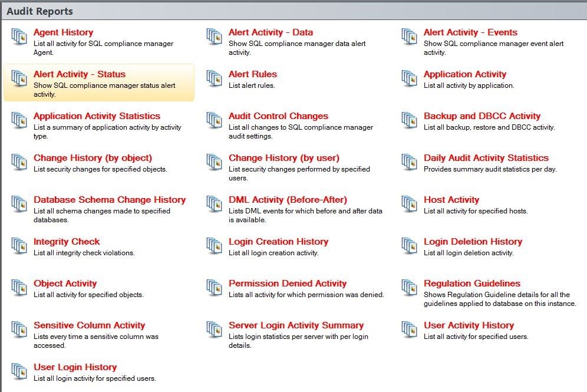Launch the Application Activity report
Screen dimensions: 587x392
click(465, 74)
